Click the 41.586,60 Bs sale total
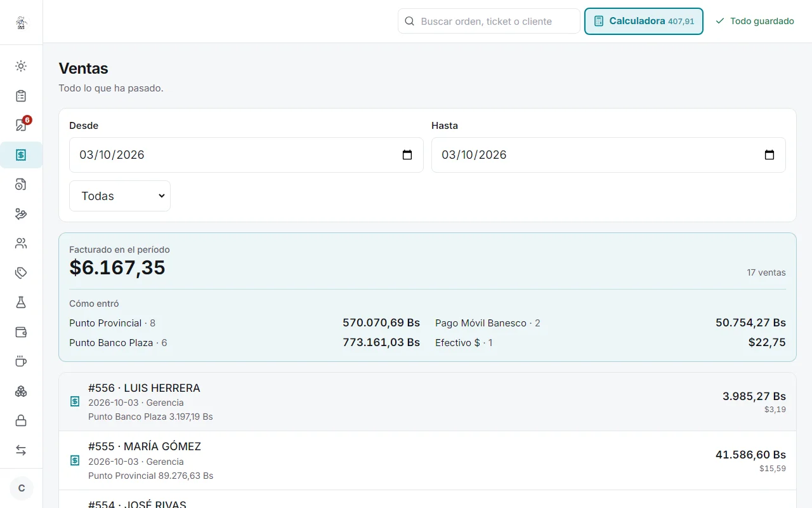The width and height of the screenshot is (812, 508). point(751,455)
